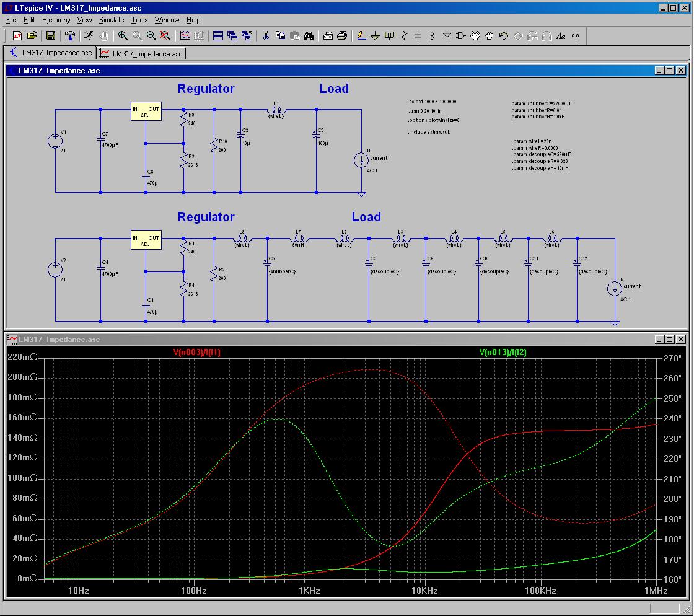This screenshot has width=694, height=616.
Task: Click the '.include extras.sub' directive
Action: pyautogui.click(x=429, y=132)
